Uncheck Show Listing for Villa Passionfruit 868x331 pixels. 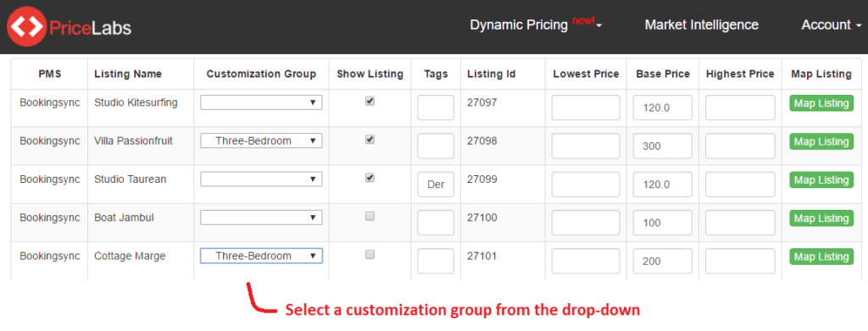click(370, 140)
